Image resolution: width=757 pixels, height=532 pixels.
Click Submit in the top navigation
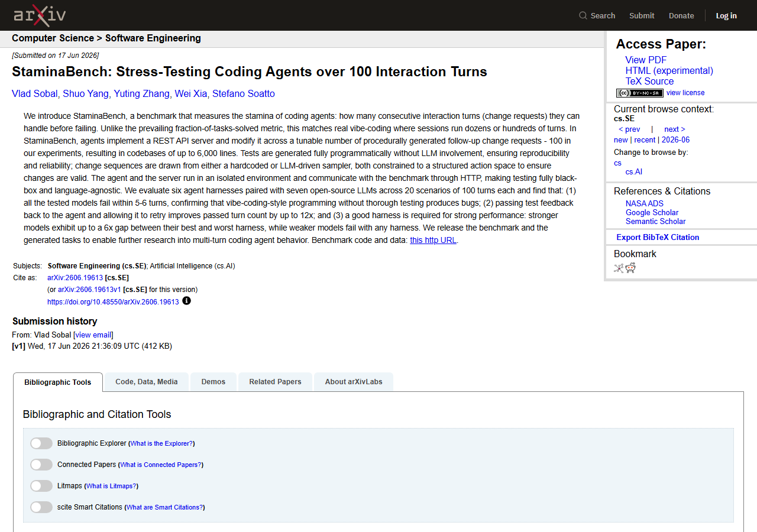tap(642, 16)
